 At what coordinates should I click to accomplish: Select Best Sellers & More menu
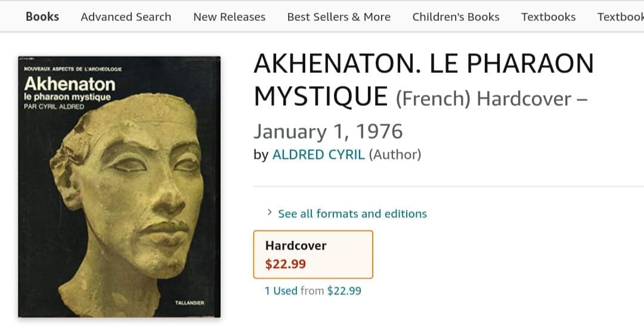[x=339, y=17]
